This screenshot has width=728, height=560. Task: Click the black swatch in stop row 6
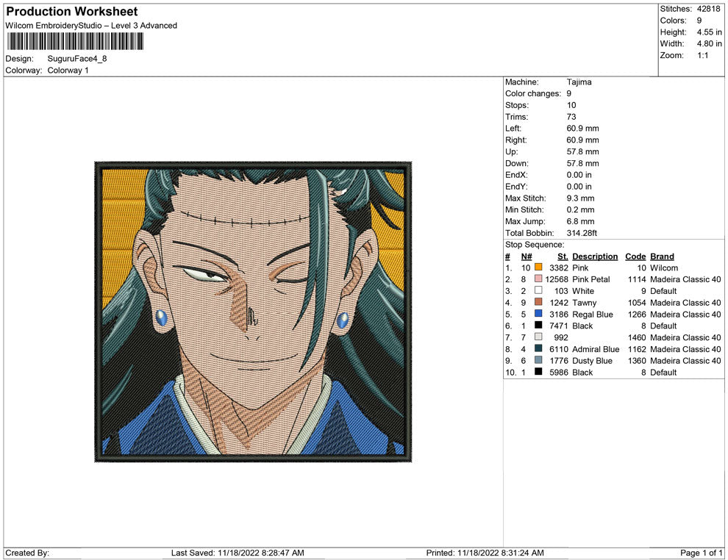click(x=538, y=326)
